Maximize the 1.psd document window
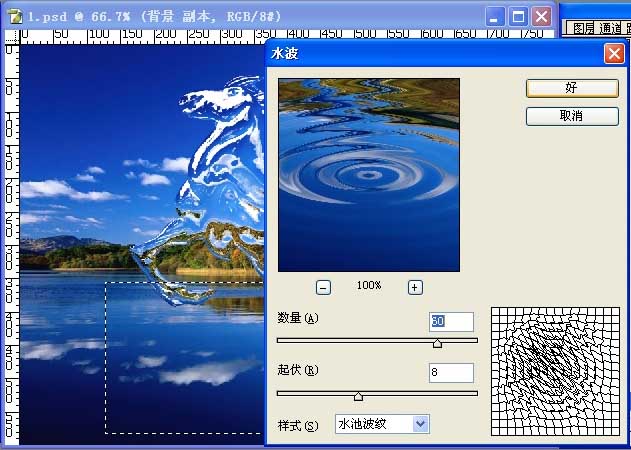Viewport: 631px width, 450px height. pos(518,17)
